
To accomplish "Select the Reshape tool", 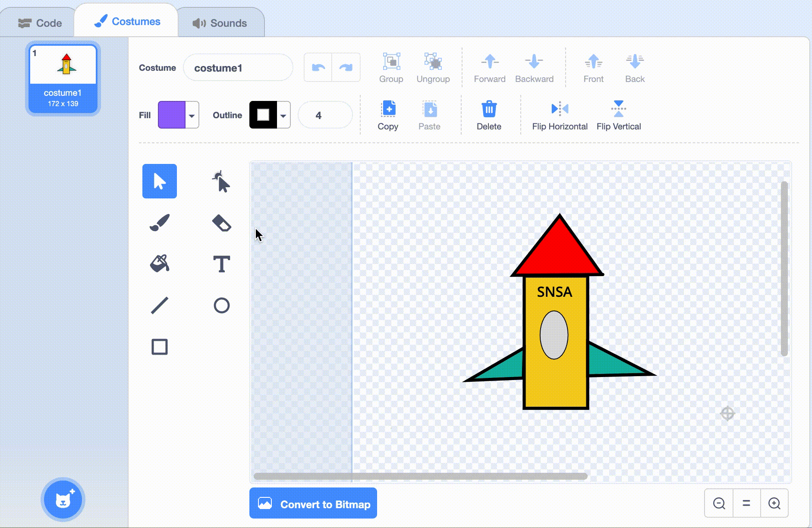I will (221, 181).
